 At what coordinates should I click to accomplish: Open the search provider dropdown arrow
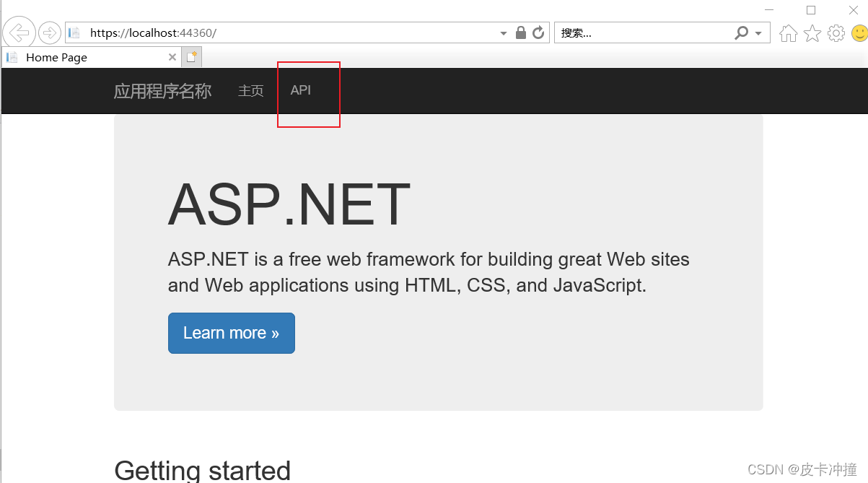758,33
